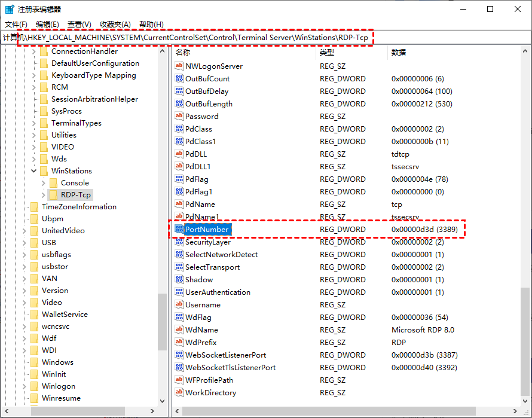Open the 收藏夹(A) favorites menu
This screenshot has width=532, height=418.
click(x=115, y=24)
